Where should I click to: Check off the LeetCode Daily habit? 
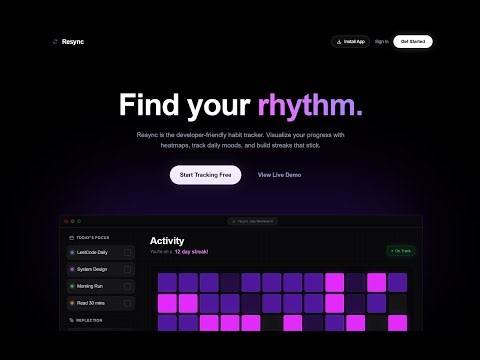pyautogui.click(x=127, y=252)
